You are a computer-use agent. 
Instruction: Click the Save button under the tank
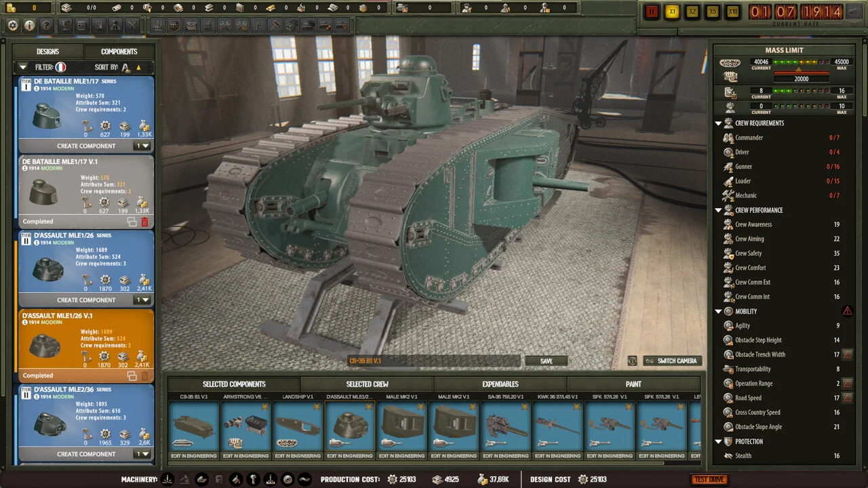[546, 361]
